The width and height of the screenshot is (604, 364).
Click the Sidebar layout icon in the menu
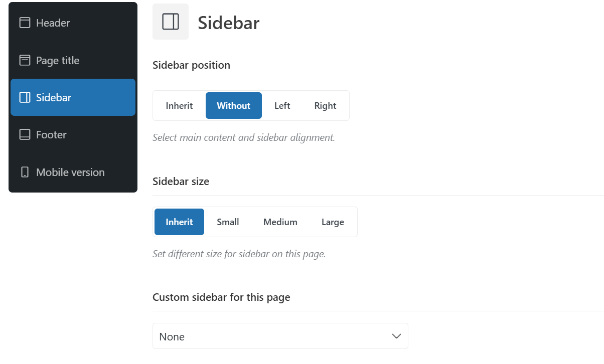point(25,97)
